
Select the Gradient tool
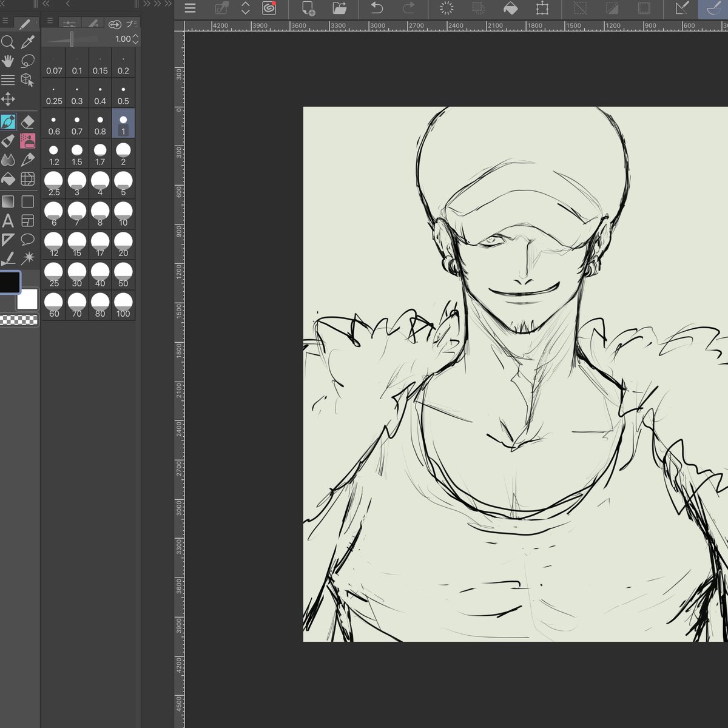pos(8,201)
